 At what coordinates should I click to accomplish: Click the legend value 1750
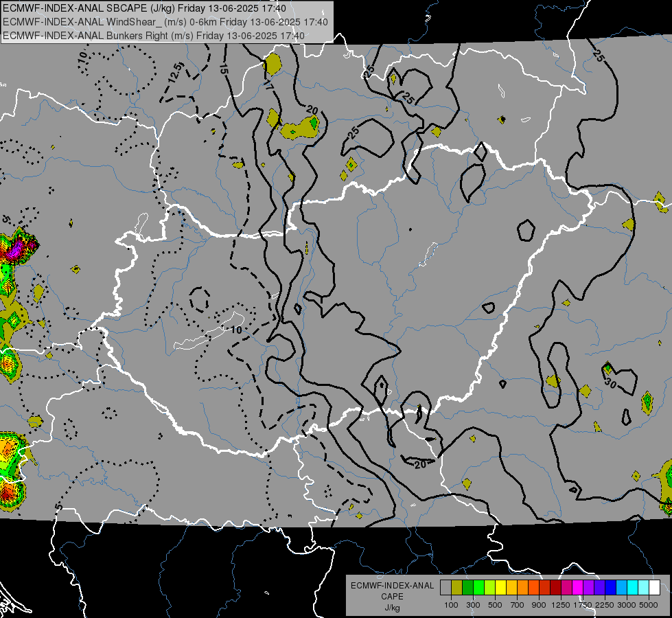click(583, 605)
